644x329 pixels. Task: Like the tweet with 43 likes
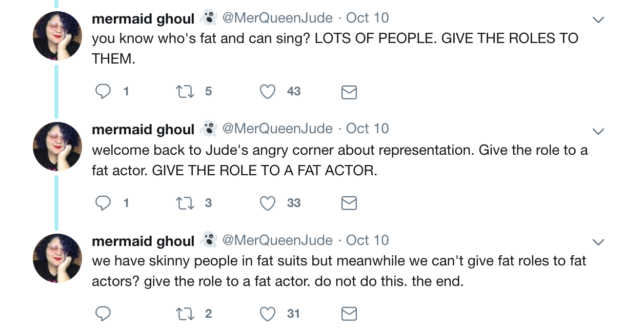(268, 92)
